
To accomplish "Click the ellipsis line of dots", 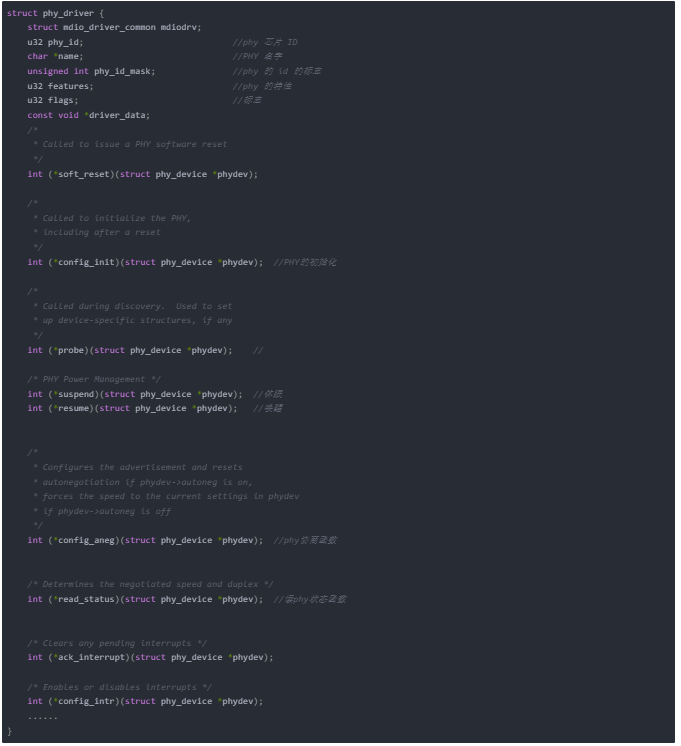I will (x=42, y=716).
